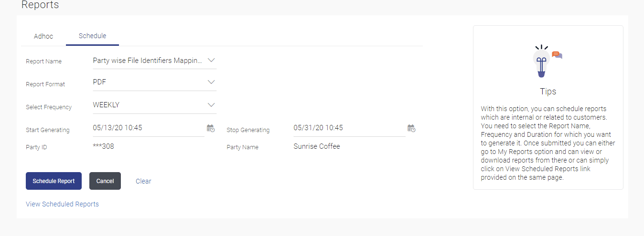
Task: Open the PDF report format dropdown
Action: coord(148,82)
